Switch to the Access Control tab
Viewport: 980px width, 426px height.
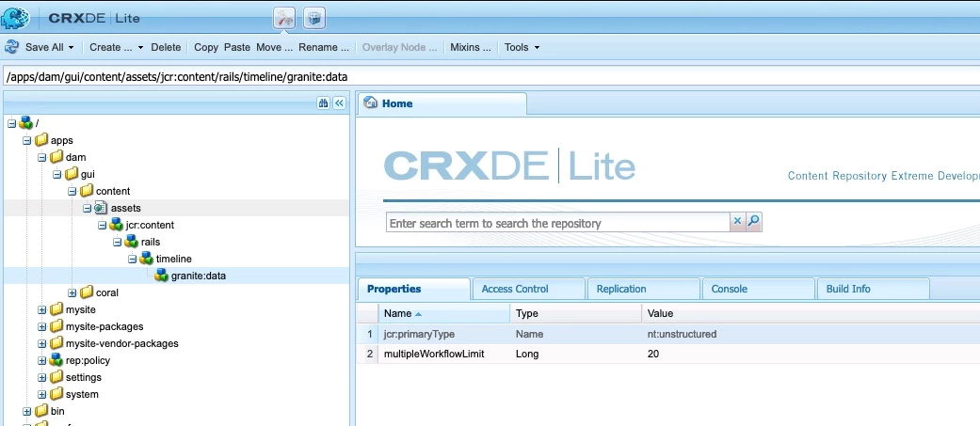[x=529, y=290]
